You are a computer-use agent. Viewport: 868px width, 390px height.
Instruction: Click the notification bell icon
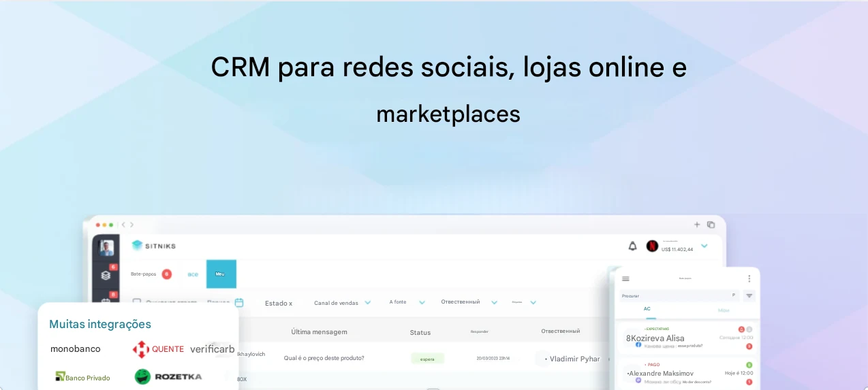(632, 246)
